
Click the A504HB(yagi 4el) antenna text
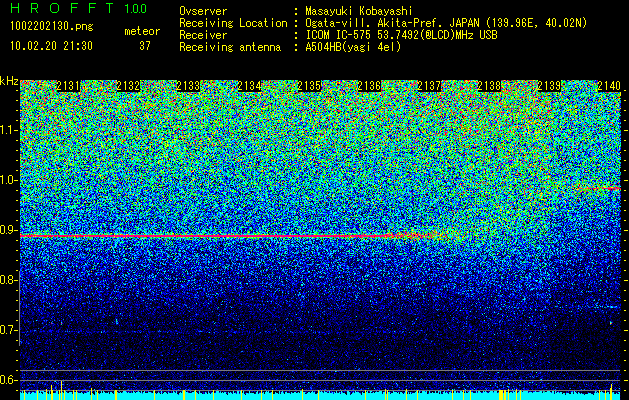353,47
